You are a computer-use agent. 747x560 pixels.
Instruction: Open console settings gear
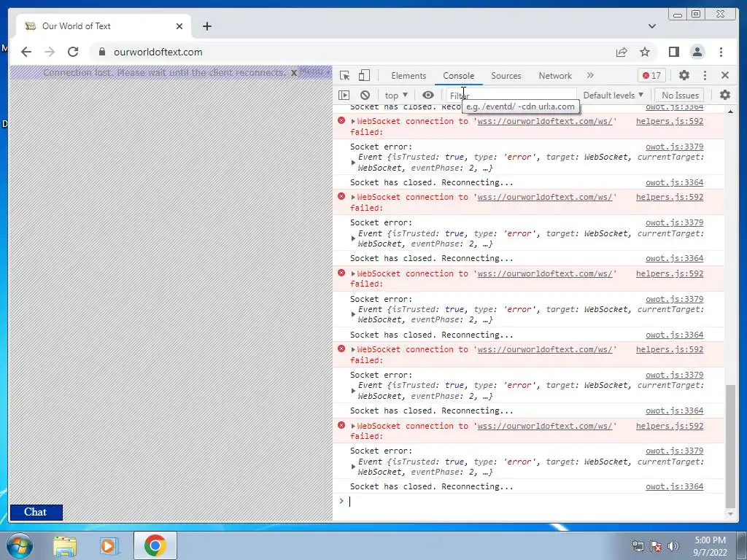pyautogui.click(x=725, y=95)
